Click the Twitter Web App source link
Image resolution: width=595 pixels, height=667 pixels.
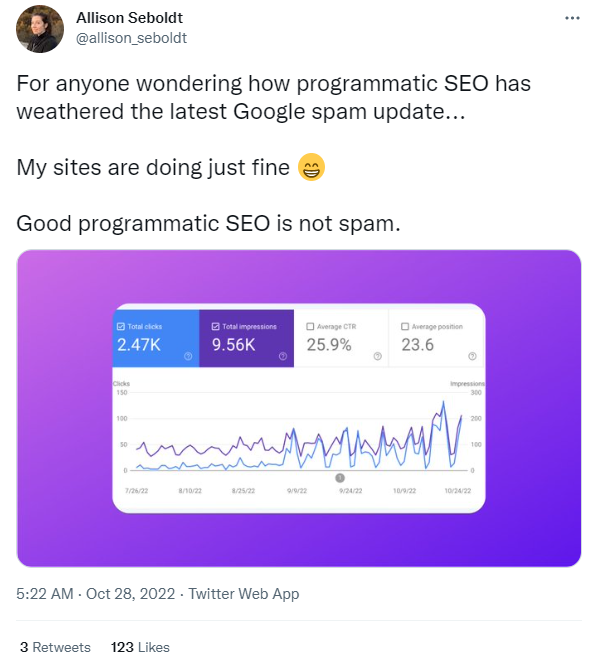(x=244, y=594)
